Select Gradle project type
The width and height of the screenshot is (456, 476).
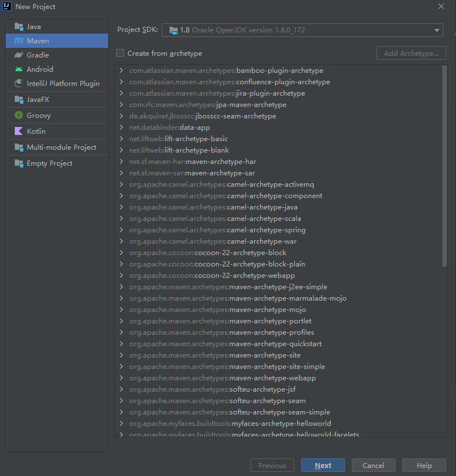(x=57, y=55)
